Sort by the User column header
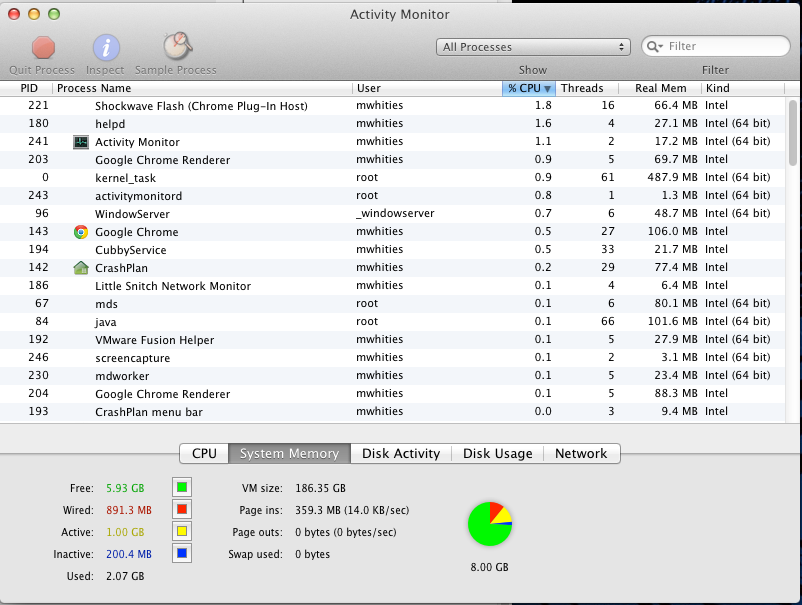 tap(427, 88)
